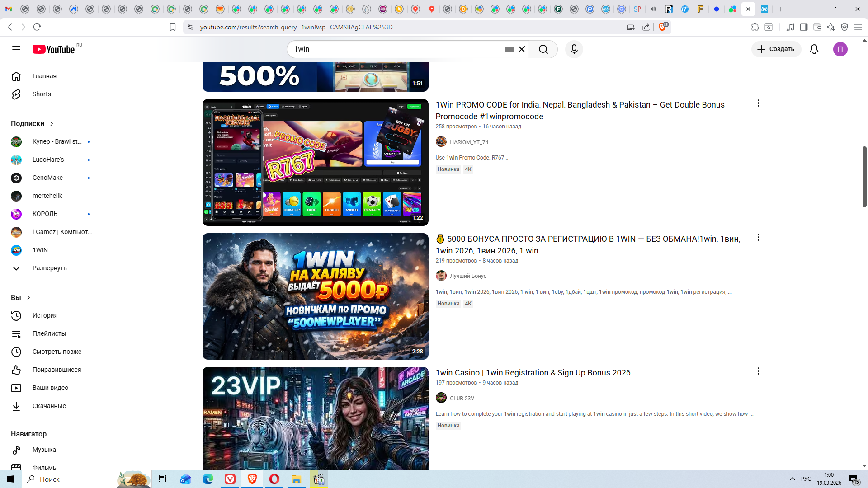
Task: Expand subscriptions list with Развернуть
Action: point(49,268)
